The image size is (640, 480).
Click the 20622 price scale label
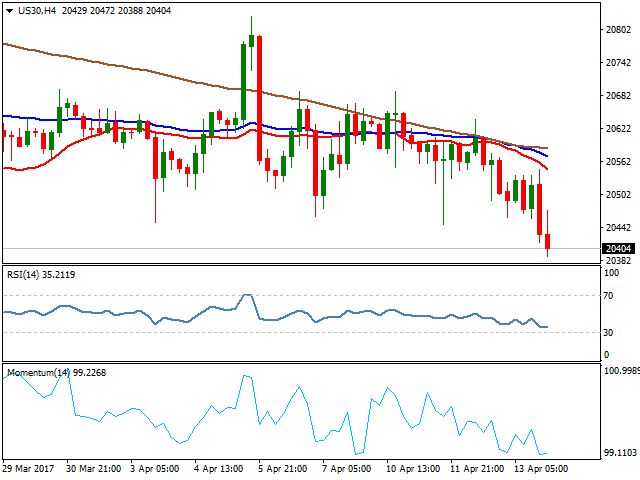(618, 129)
